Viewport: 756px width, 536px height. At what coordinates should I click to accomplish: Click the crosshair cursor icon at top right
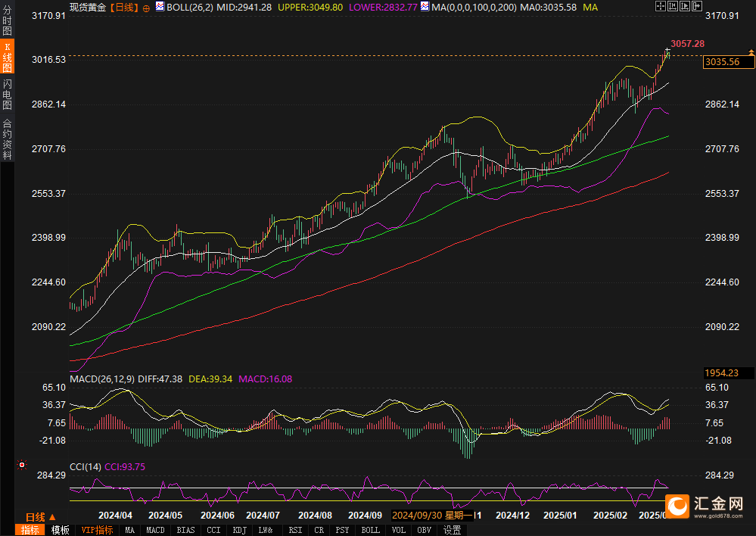(x=660, y=6)
